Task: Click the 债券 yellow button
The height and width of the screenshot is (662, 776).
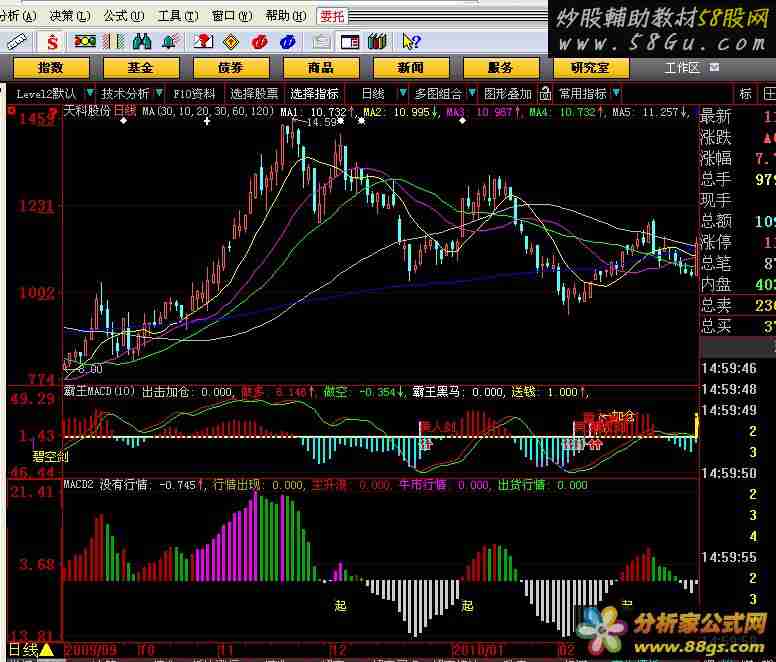Action: [231, 68]
